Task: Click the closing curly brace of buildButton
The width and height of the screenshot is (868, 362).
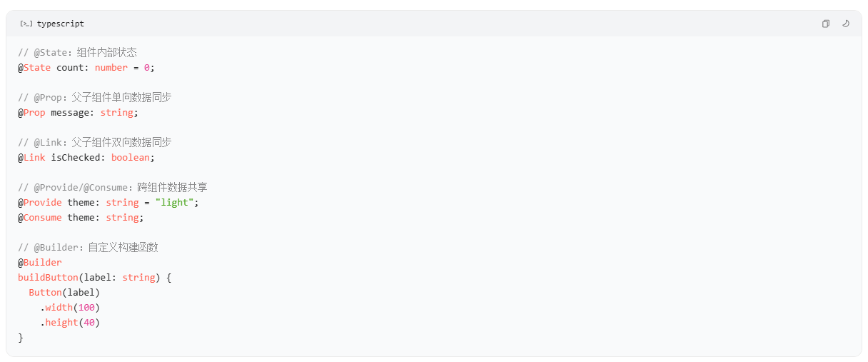Action: 21,338
